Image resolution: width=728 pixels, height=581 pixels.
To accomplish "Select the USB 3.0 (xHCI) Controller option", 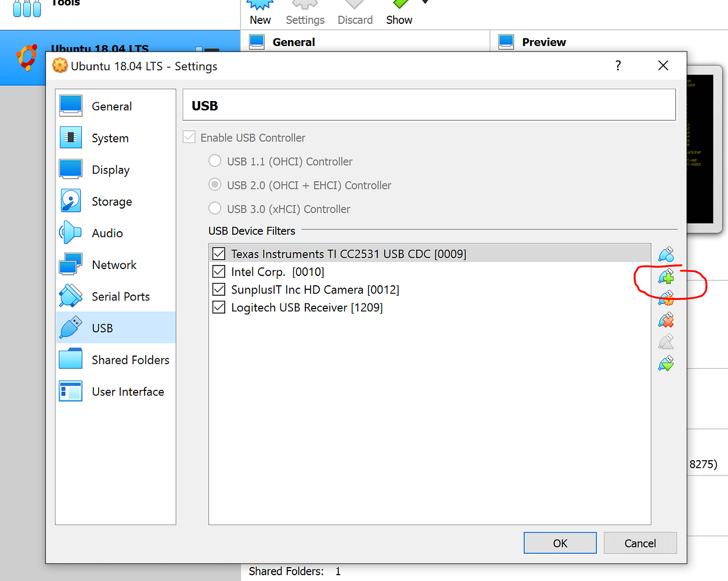I will tap(215, 209).
